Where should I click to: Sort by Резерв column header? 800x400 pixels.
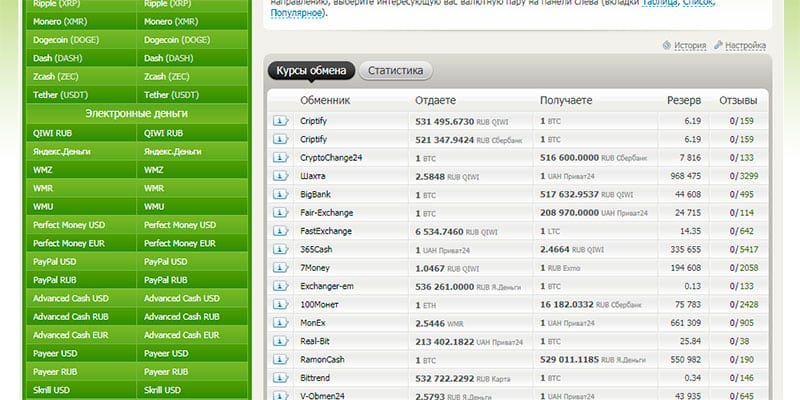point(684,101)
